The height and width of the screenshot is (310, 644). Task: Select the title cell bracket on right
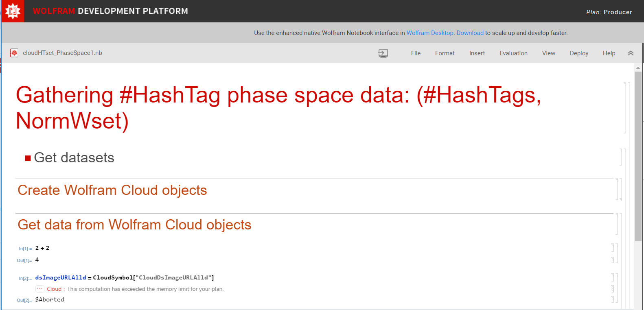tap(625, 108)
